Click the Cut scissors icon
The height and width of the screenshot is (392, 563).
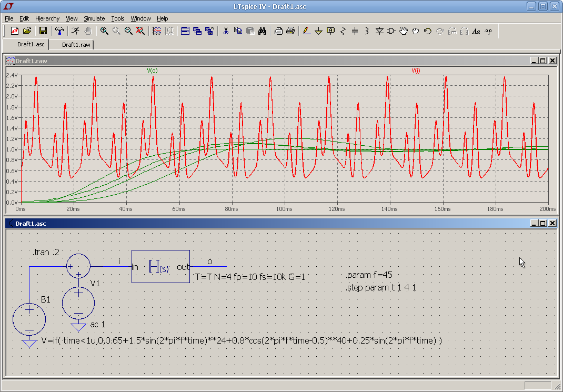tap(226, 31)
